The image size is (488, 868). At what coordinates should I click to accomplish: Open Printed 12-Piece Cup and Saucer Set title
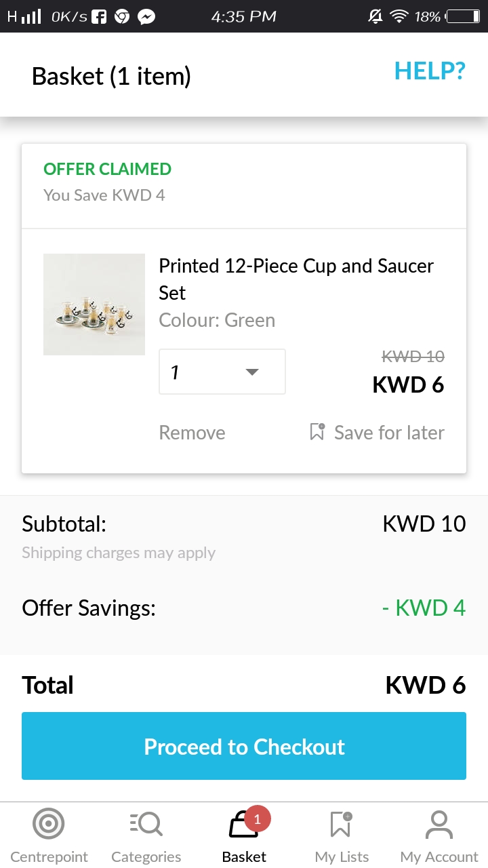pyautogui.click(x=296, y=279)
